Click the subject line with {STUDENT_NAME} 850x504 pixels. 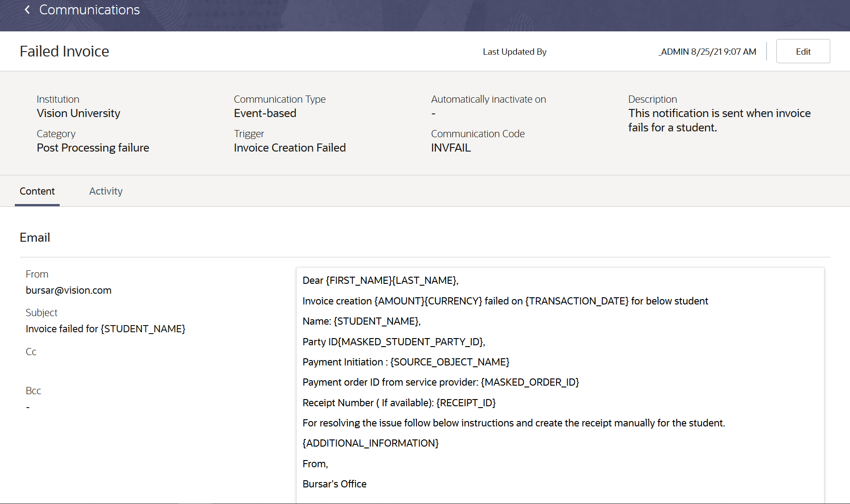[x=105, y=329]
